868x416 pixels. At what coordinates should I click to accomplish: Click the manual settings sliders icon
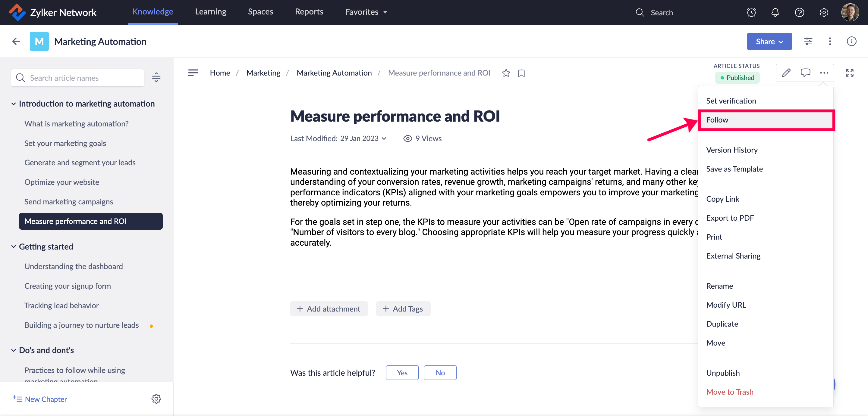pos(808,42)
